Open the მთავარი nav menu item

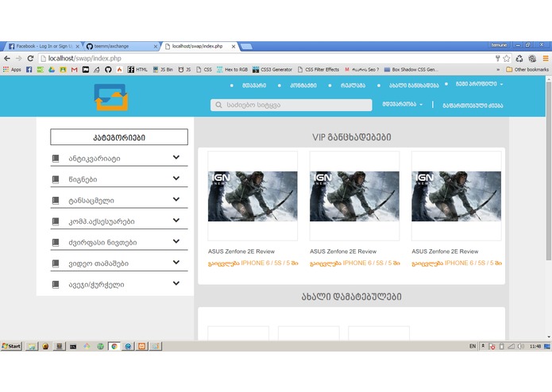(x=254, y=85)
